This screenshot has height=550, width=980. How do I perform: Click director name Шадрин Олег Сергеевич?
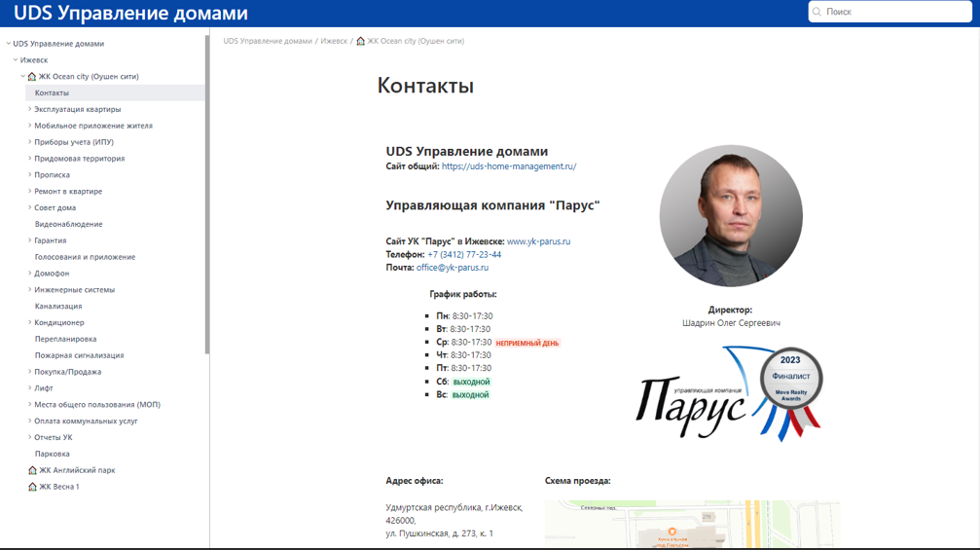(731, 323)
